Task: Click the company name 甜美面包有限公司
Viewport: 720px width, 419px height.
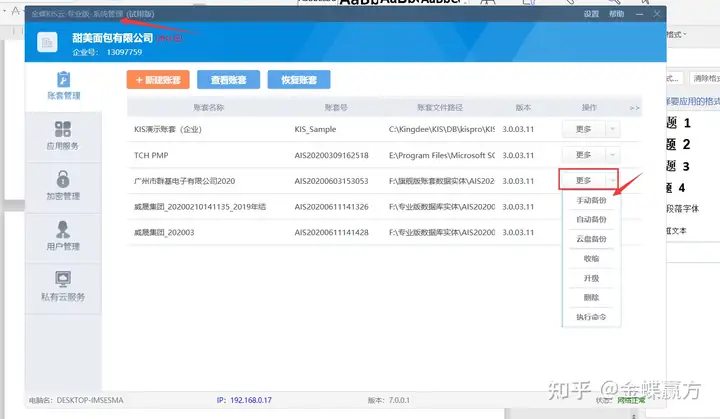Action: [x=112, y=38]
